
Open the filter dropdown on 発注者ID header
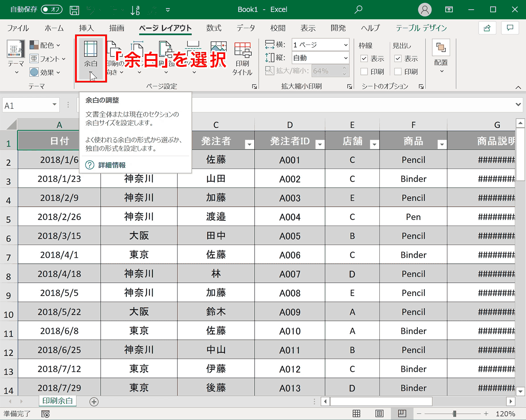pyautogui.click(x=320, y=144)
